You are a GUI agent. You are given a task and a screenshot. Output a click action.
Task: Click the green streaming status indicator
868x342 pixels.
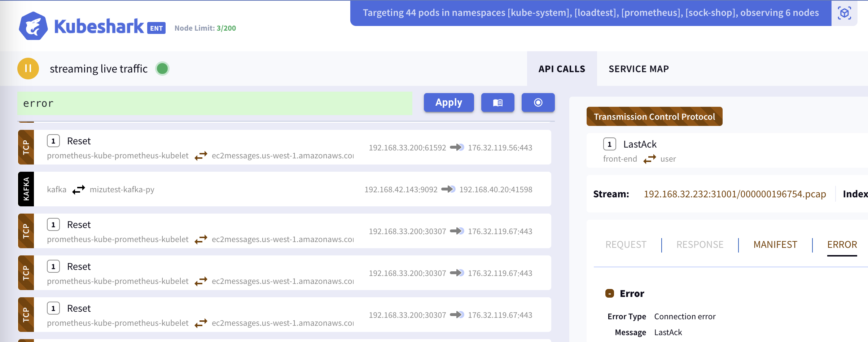pos(162,69)
